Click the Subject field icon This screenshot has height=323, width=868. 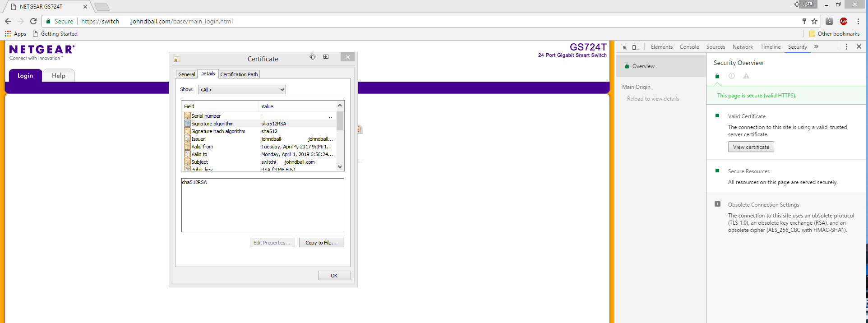[x=187, y=162]
